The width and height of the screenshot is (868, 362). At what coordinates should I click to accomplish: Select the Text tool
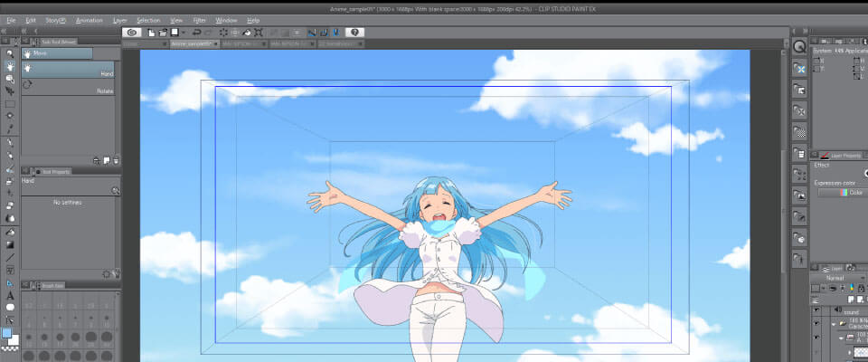coord(10,295)
